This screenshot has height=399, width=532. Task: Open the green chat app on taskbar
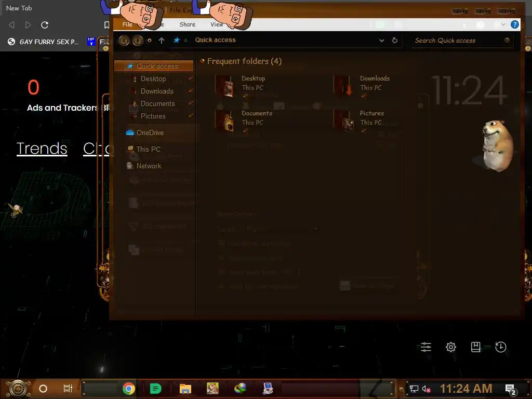(x=155, y=389)
